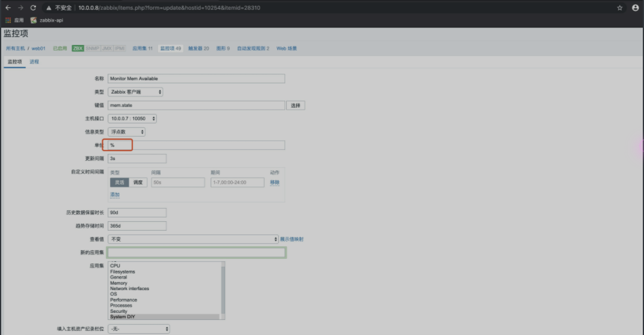Image resolution: width=644 pixels, height=335 pixels.
Task: Click the 应用集 list scrollbar
Action: point(223,290)
